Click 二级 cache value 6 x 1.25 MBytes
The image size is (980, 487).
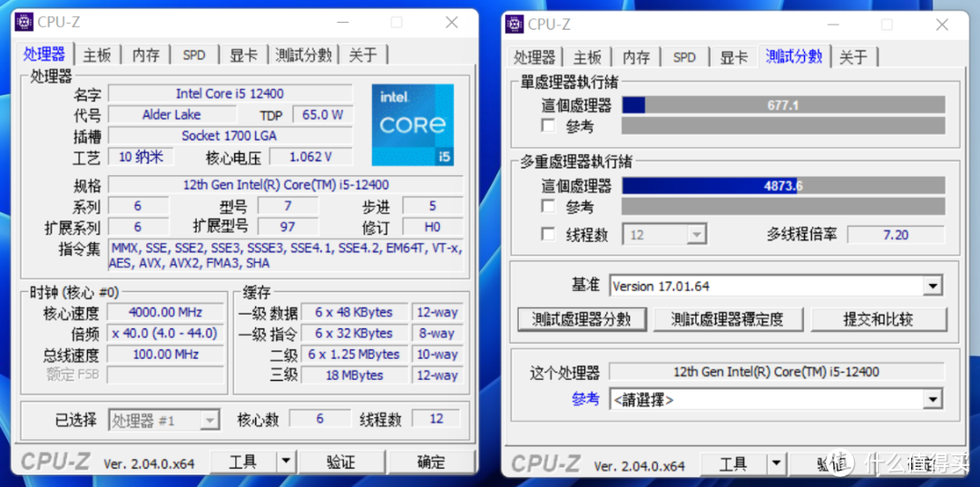pos(354,355)
